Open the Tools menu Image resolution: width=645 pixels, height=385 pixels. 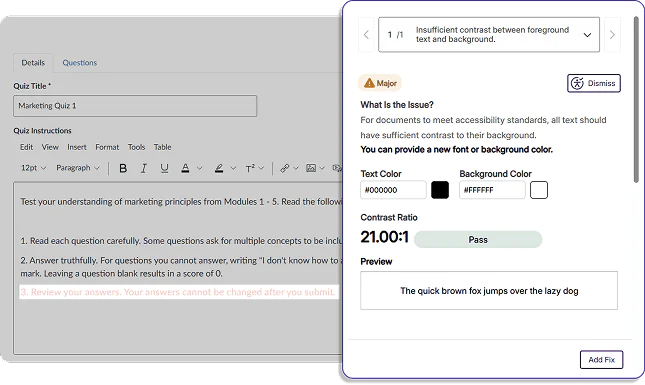pos(136,147)
